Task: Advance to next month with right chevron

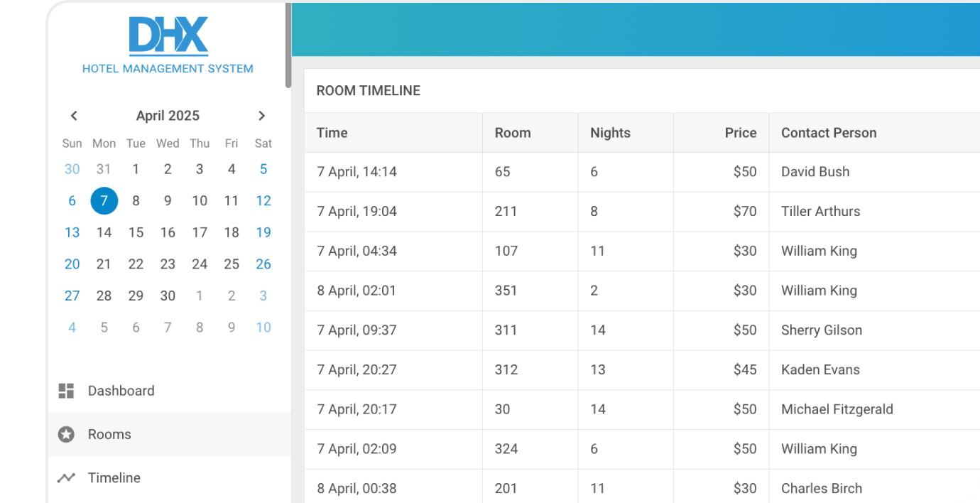Action: (x=261, y=116)
